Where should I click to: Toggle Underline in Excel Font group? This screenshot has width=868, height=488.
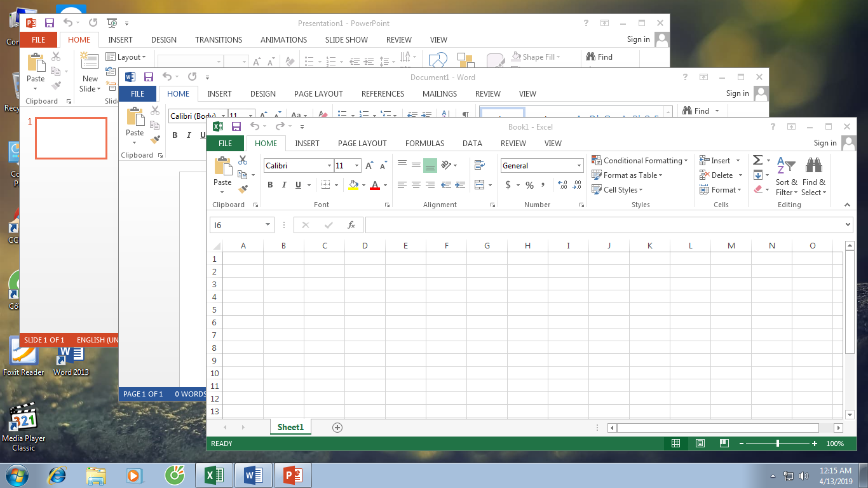point(298,185)
